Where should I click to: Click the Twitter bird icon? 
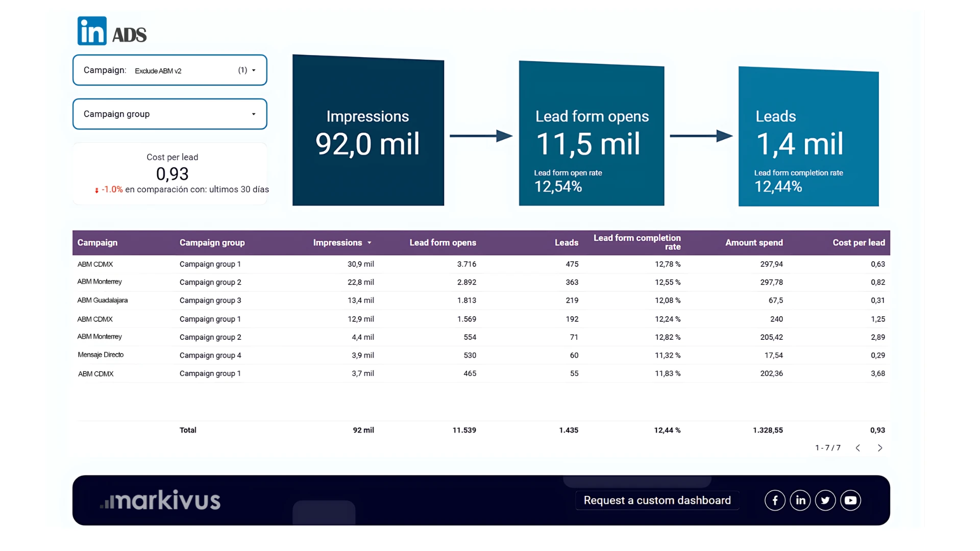pyautogui.click(x=825, y=500)
